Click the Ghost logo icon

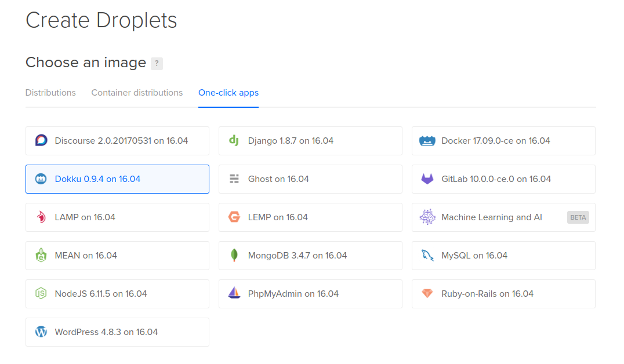234,179
